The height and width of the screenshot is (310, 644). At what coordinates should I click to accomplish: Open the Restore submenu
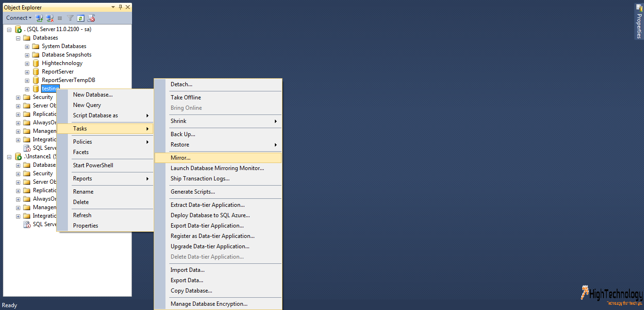tap(218, 145)
